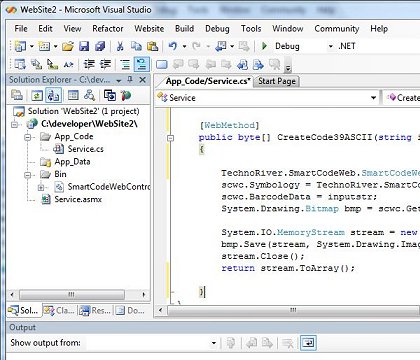420x360 pixels.
Task: Open the Help menu
Action: (379, 29)
